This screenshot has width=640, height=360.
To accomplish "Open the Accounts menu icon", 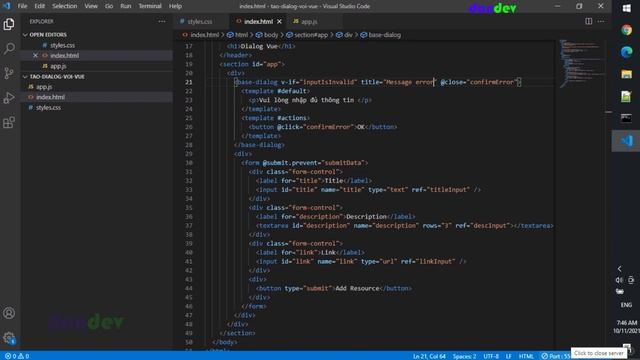I will [9, 313].
